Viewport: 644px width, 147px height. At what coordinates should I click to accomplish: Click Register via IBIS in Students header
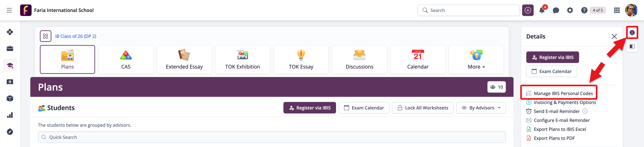310,108
